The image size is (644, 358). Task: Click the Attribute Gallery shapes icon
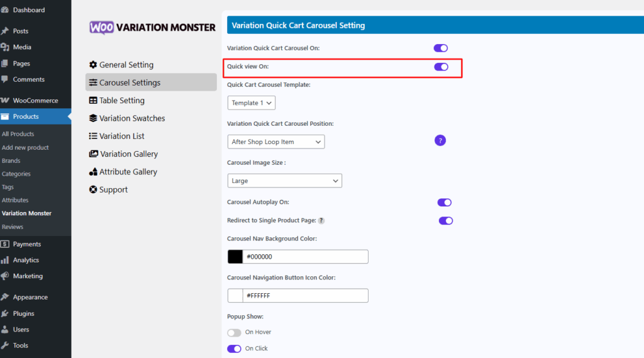tap(93, 172)
